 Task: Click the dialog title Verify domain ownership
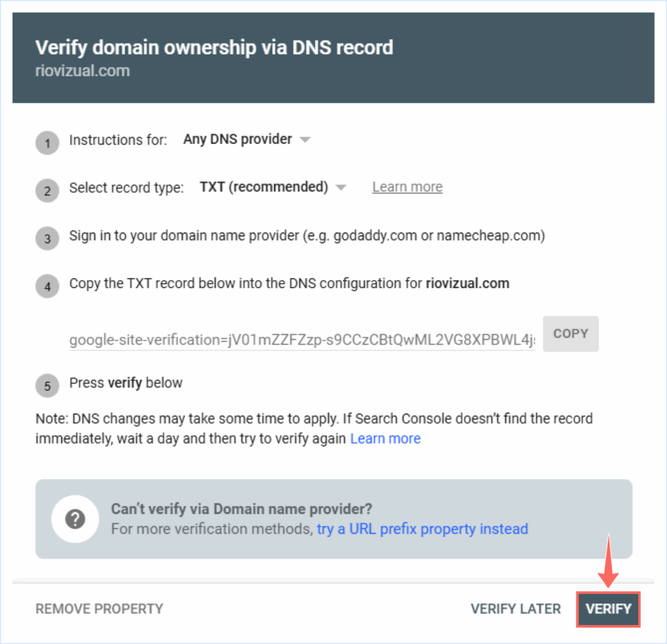[214, 48]
